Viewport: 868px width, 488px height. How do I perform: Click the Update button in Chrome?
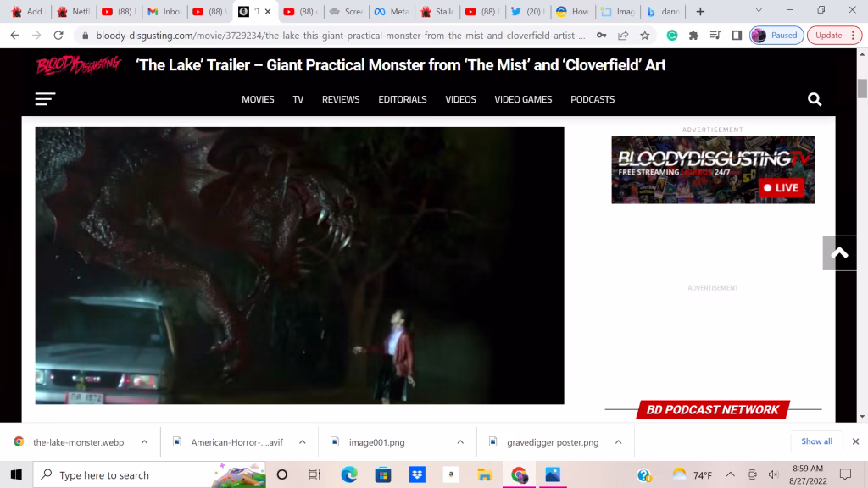click(834, 36)
